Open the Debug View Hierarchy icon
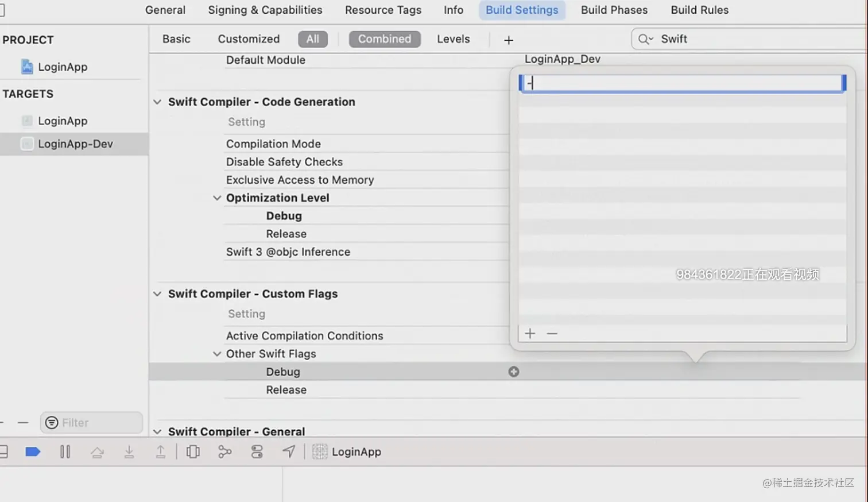The height and width of the screenshot is (502, 868). (x=193, y=452)
